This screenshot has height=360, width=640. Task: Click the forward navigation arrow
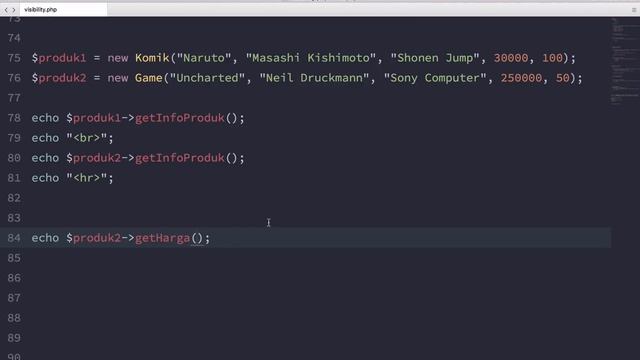point(13,10)
